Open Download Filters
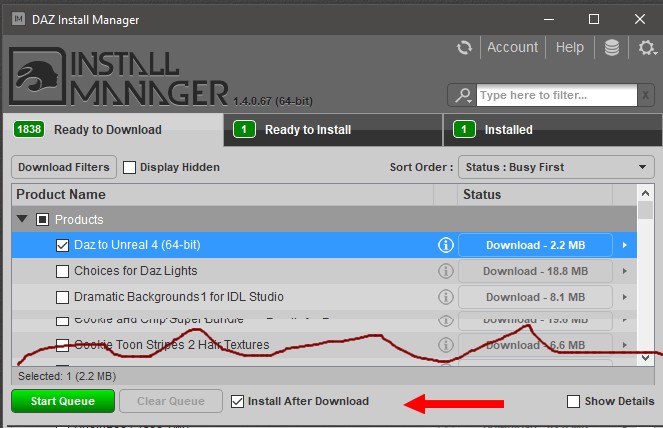663x428 pixels. [64, 167]
